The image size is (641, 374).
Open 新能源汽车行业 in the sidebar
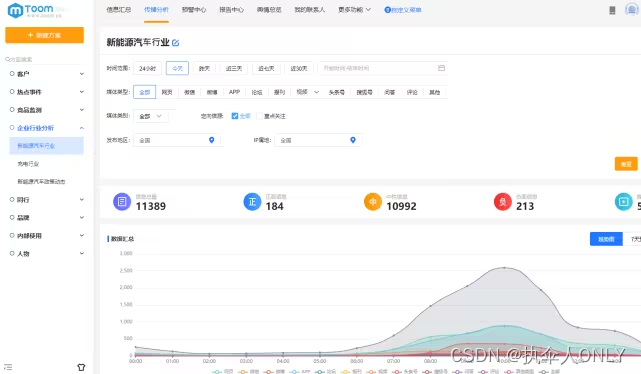point(46,146)
